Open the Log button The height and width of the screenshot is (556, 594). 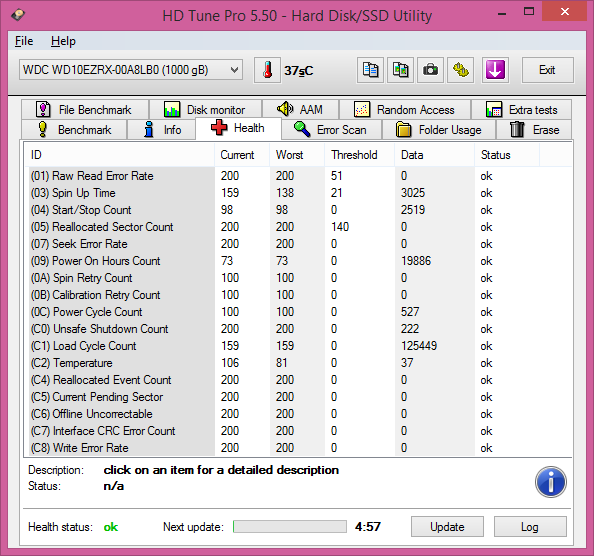(530, 526)
